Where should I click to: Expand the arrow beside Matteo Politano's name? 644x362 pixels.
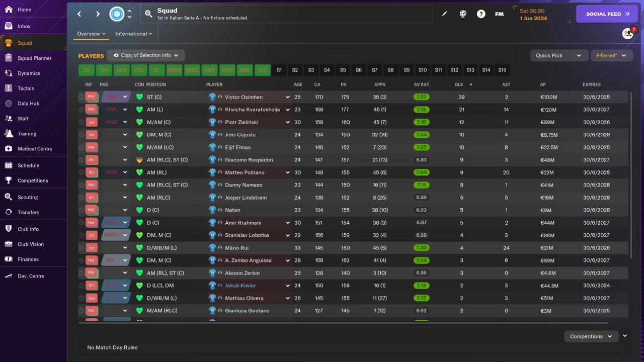click(x=288, y=172)
